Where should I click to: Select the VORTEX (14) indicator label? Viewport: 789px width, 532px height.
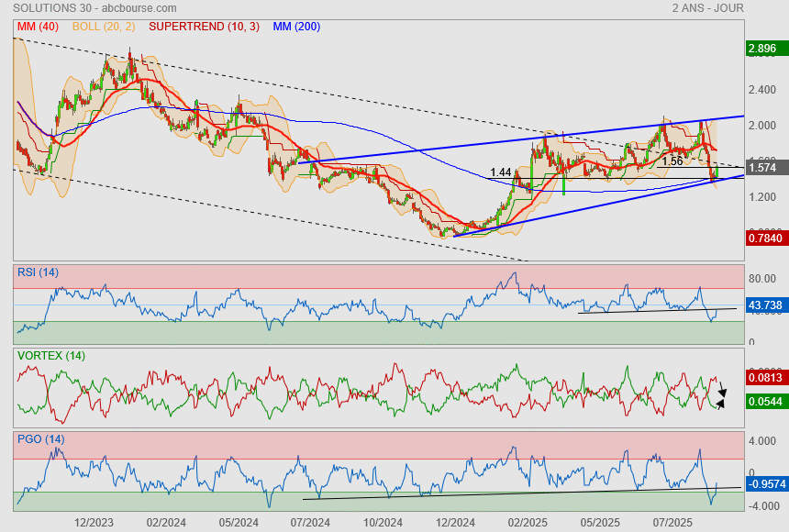point(50,355)
